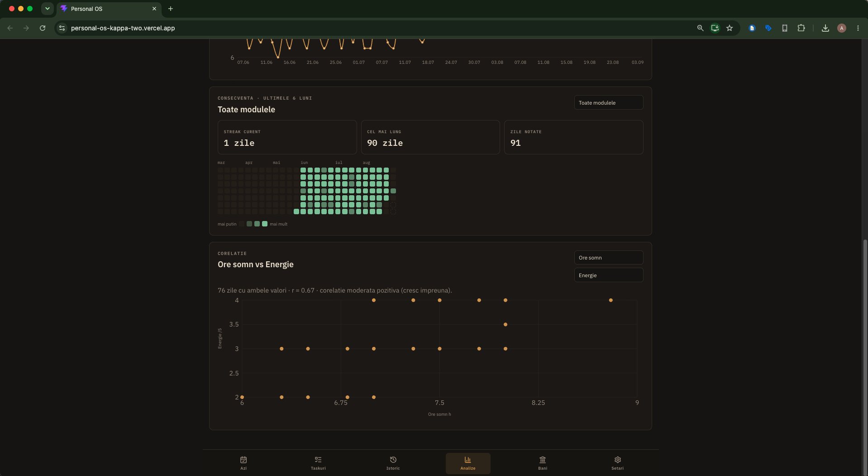Image resolution: width=868 pixels, height=476 pixels.
Task: Click the Ore somn vs Energie heading
Action: [x=256, y=264]
